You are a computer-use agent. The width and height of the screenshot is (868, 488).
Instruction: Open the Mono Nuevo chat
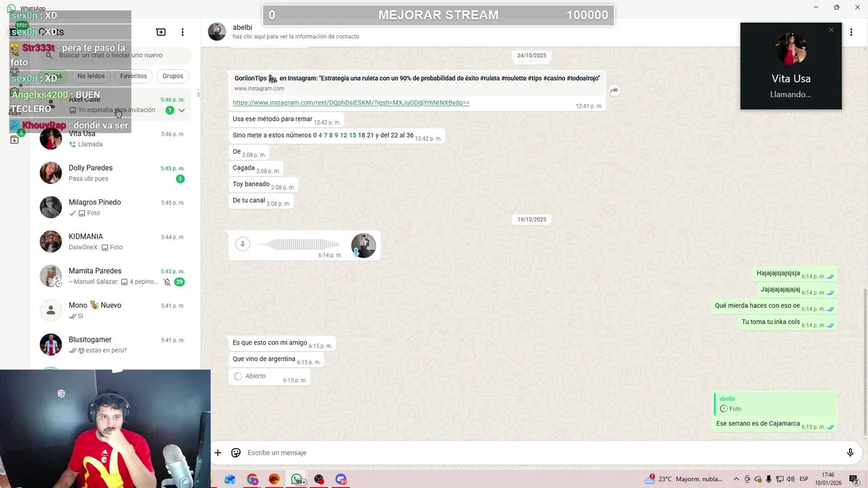coord(113,310)
